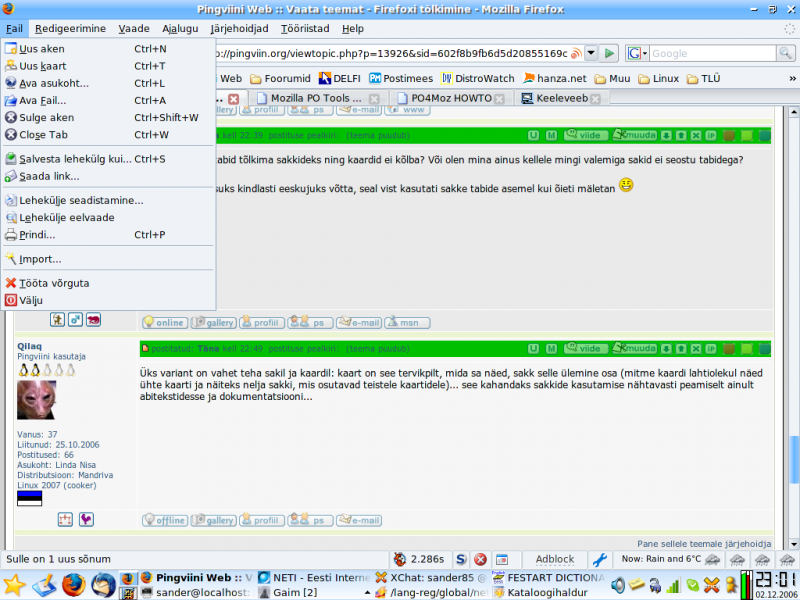The height and width of the screenshot is (600, 800).
Task: Click the X delete icon in the 22:49 post header
Action: tap(696, 348)
